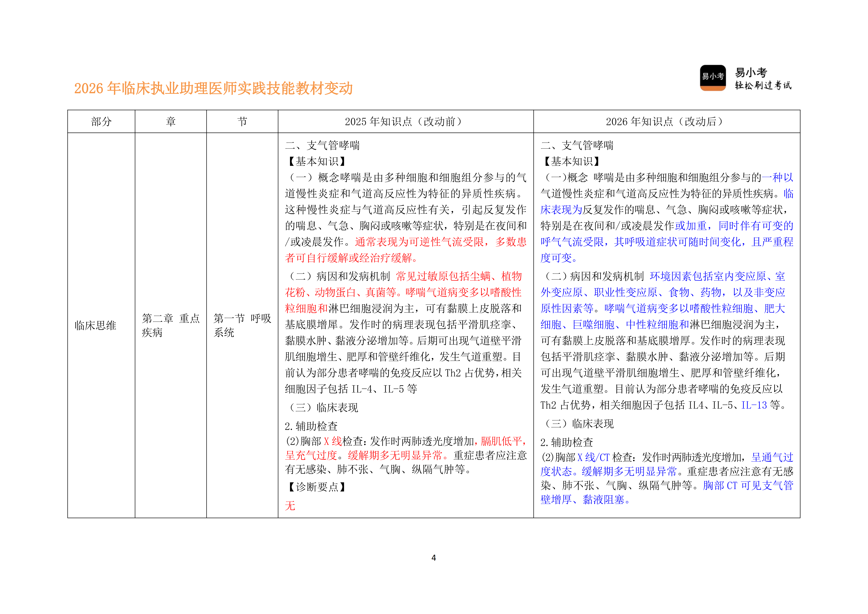Click the 章 column header
The height and width of the screenshot is (614, 868).
coord(171,121)
